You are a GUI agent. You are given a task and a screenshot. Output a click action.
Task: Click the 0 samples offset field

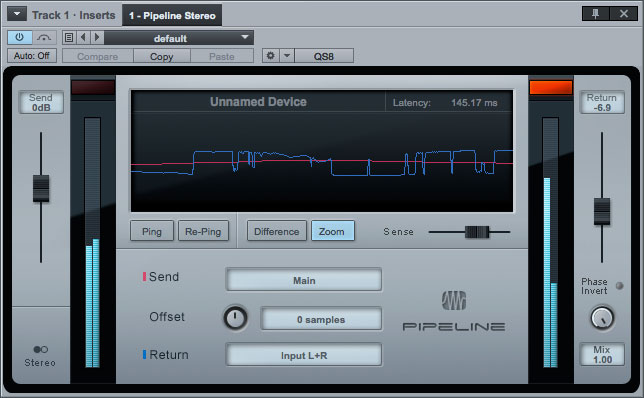[321, 319]
